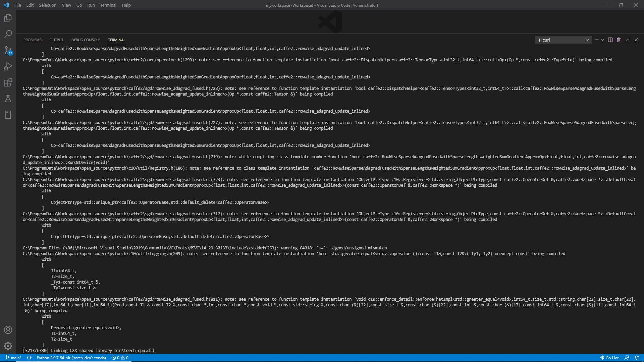Open the Run and Debug view
This screenshot has width=644, height=362.
click(x=8, y=66)
